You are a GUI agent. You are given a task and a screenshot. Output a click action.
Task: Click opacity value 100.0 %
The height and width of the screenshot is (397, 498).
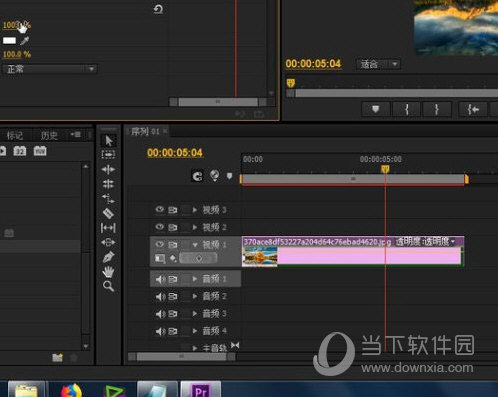(17, 54)
